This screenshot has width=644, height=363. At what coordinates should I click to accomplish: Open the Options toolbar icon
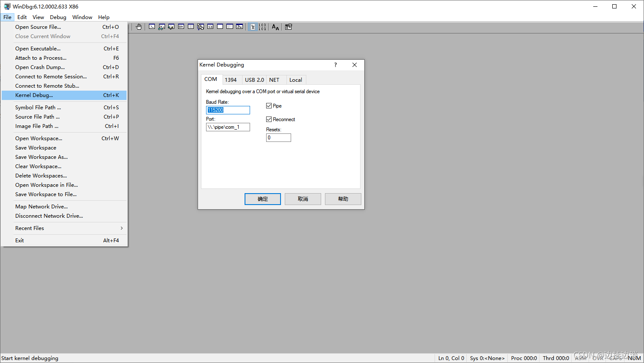click(x=289, y=27)
